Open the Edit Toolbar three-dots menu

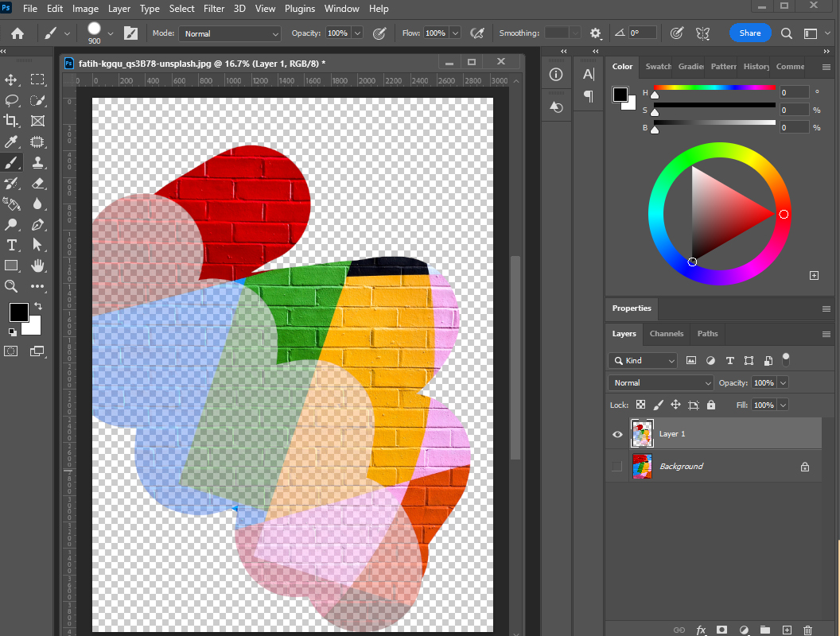click(37, 286)
